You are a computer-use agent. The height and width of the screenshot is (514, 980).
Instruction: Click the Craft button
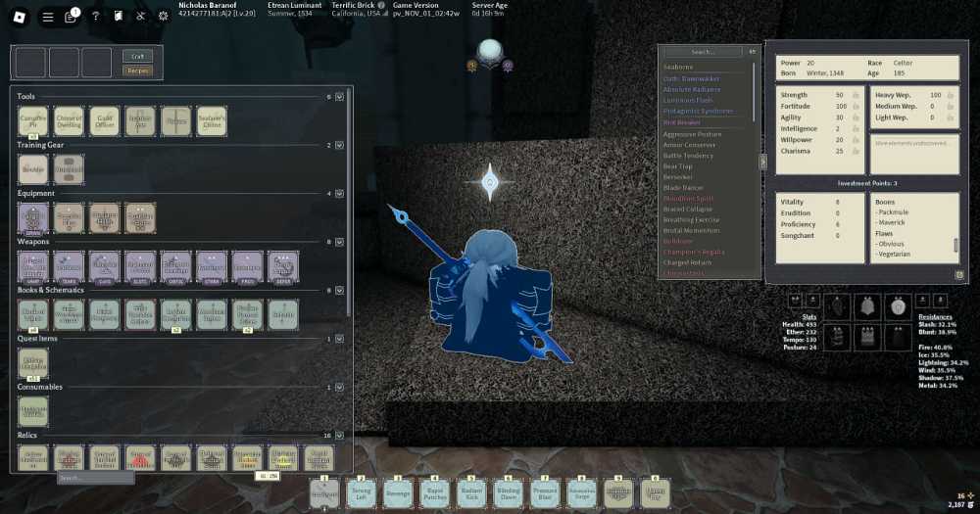(137, 56)
